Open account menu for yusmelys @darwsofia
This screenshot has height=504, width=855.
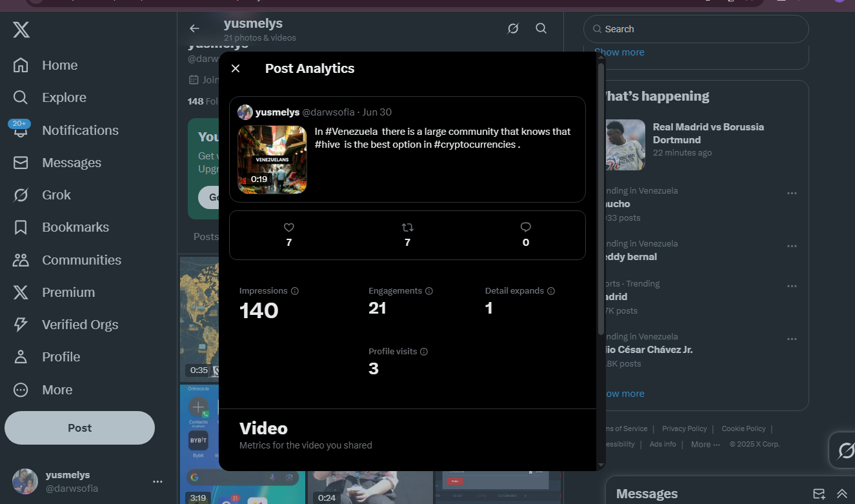click(88, 481)
